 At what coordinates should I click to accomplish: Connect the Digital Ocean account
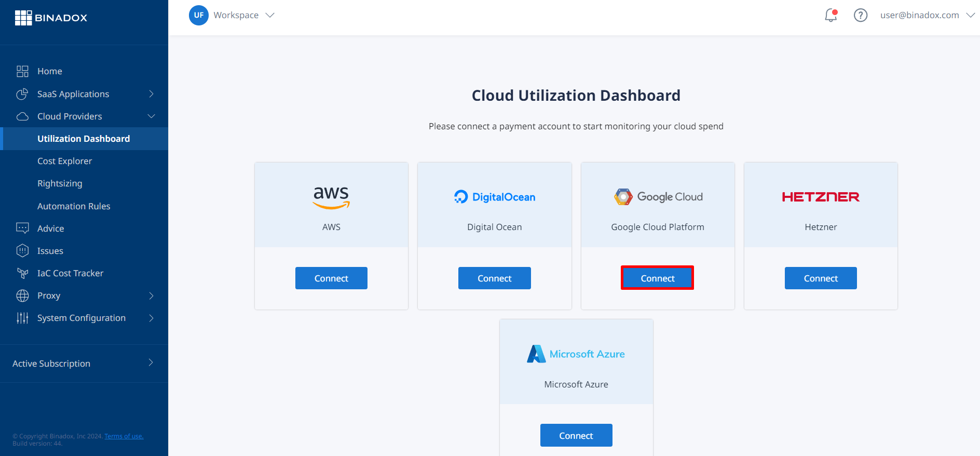(495, 278)
